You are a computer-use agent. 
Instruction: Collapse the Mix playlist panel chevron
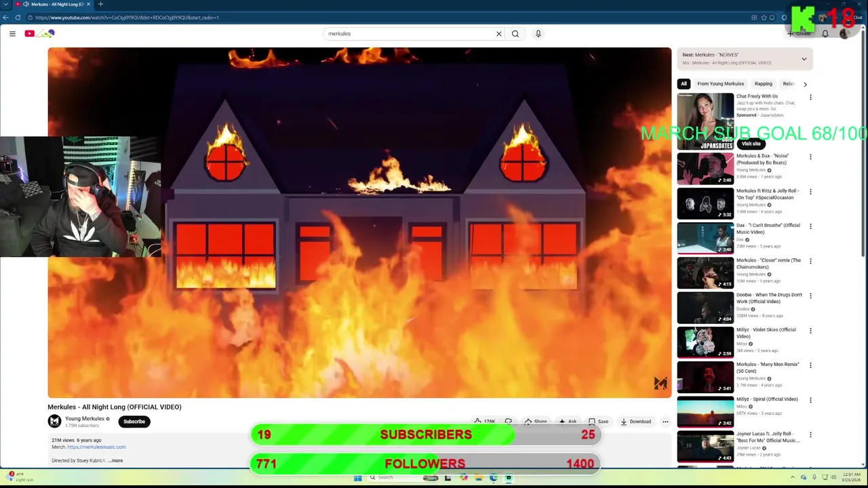pyautogui.click(x=804, y=59)
